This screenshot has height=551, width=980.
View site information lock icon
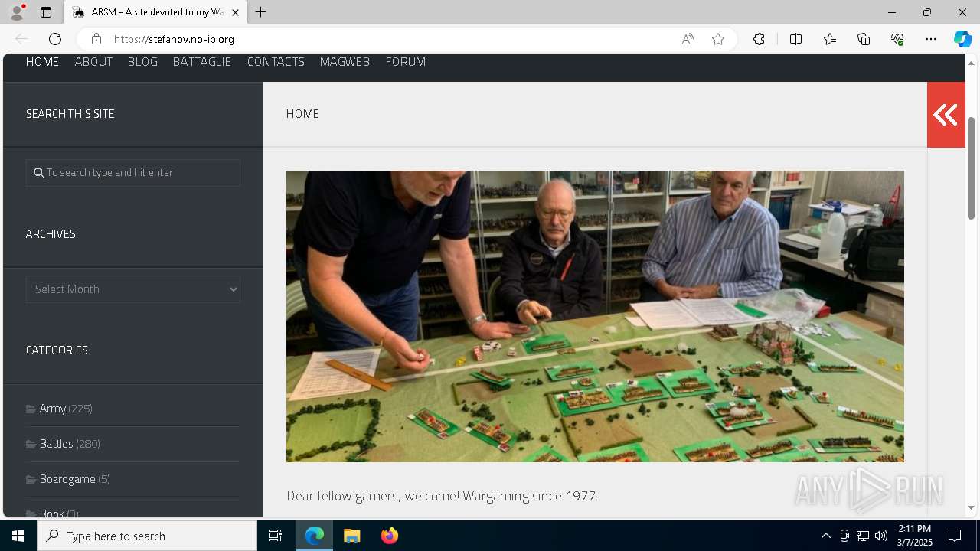96,39
